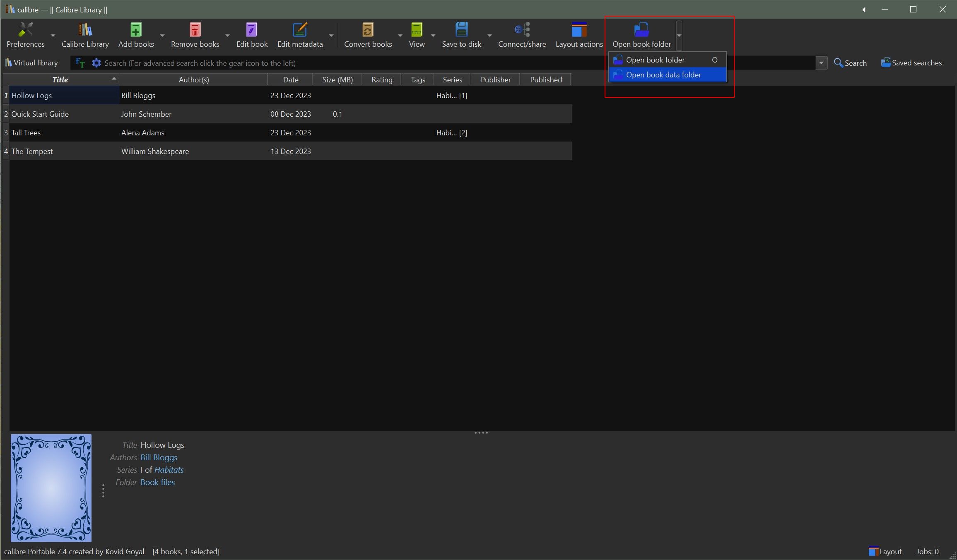Screen dimensions: 957x560
Task: Click the Convert books icon
Action: (368, 30)
